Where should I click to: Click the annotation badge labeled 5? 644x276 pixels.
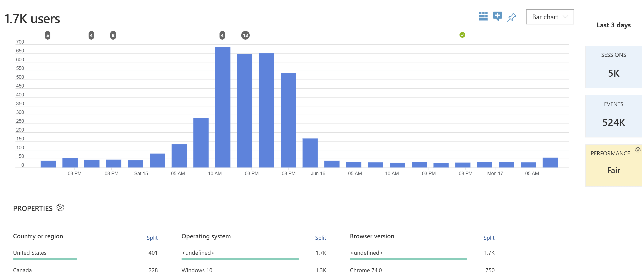click(47, 35)
